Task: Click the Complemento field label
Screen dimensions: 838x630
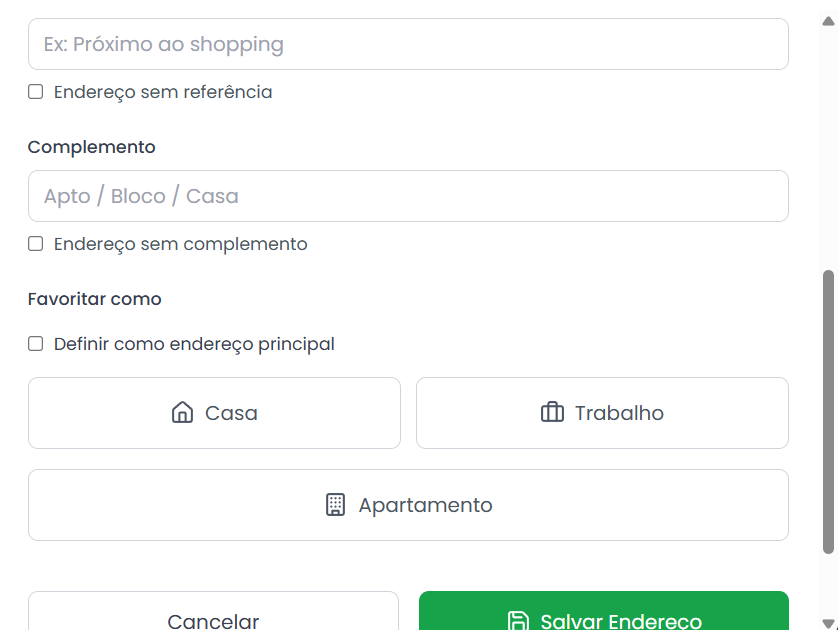Action: click(92, 147)
